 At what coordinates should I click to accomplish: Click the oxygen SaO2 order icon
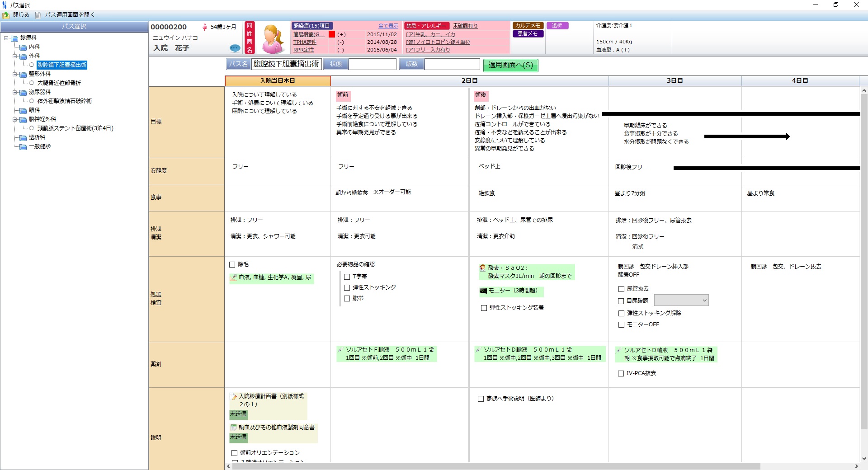pyautogui.click(x=482, y=268)
